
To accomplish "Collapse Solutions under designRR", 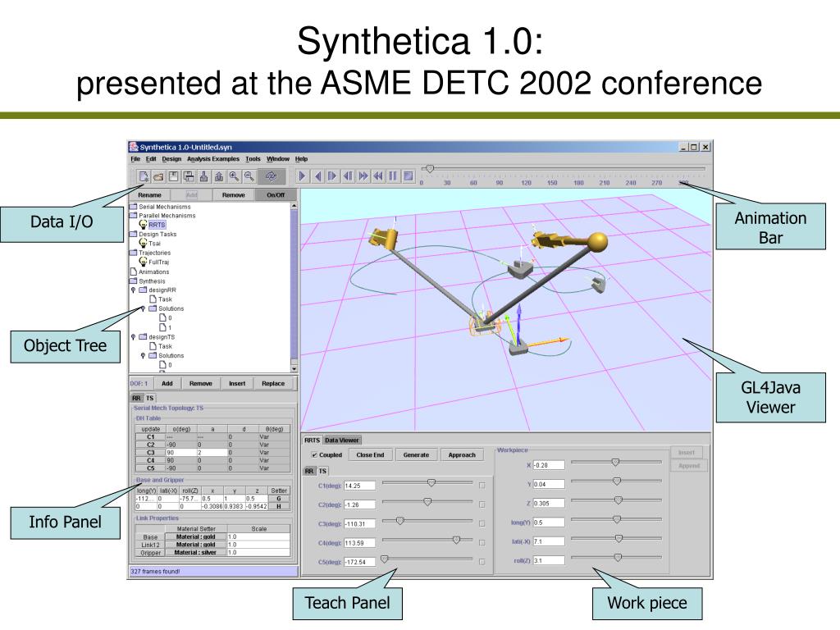I will pos(143,308).
